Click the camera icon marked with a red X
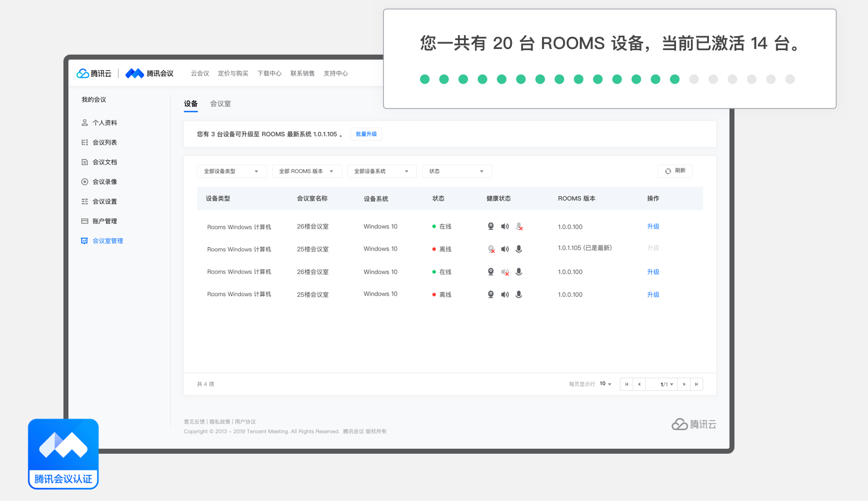The image size is (868, 501). click(491, 249)
